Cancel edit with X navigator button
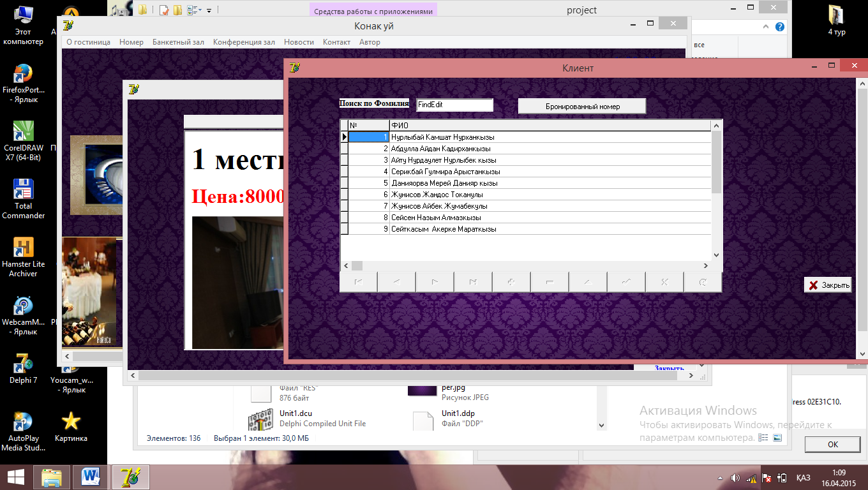Screen dimensions: 868x490 665,282
